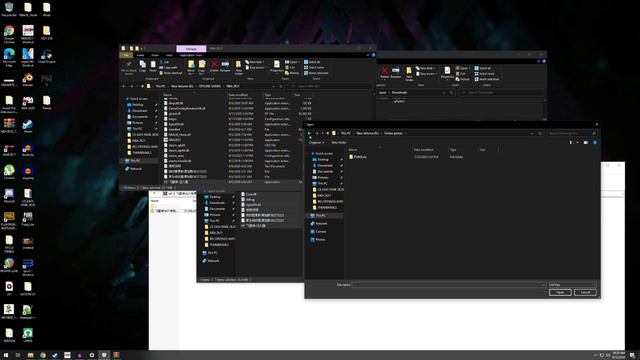Click Rename icon in NBA 2K21 Explorer ribbon
The width and height of the screenshot is (640, 360).
coord(225,64)
